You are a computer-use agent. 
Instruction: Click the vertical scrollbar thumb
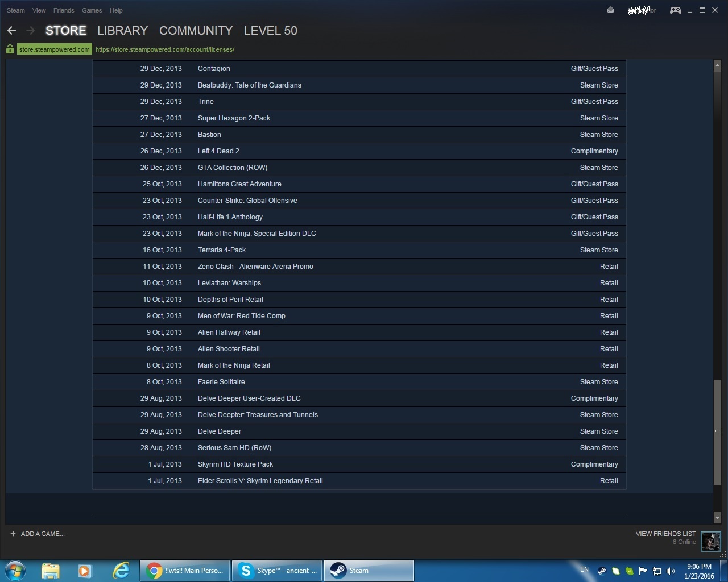point(717,432)
